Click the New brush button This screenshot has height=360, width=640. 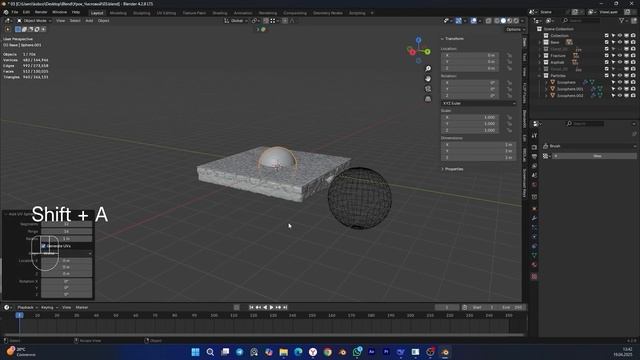click(595, 156)
